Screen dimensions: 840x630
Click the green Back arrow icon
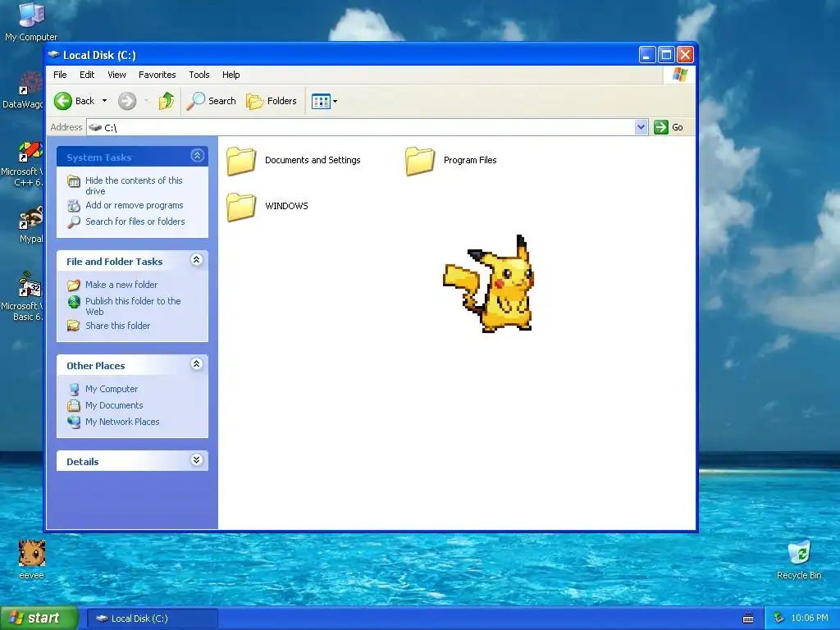[x=63, y=101]
